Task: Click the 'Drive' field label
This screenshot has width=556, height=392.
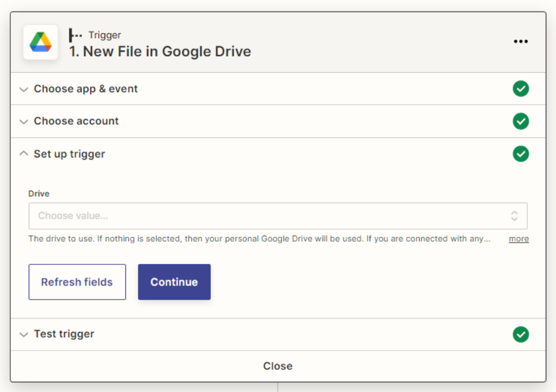Action: (39, 193)
